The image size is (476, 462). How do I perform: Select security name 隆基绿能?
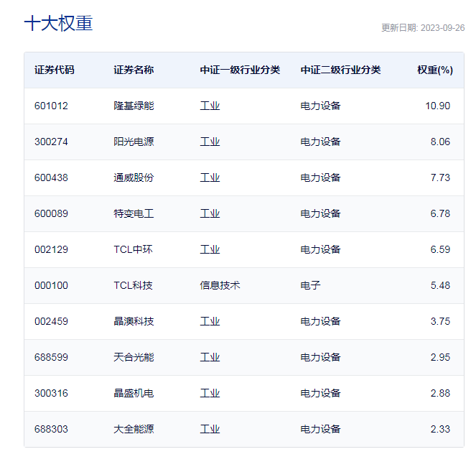(134, 106)
